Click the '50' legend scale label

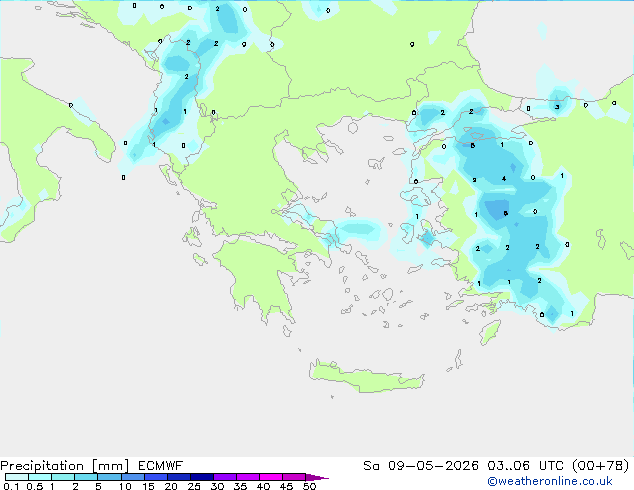pos(309,486)
